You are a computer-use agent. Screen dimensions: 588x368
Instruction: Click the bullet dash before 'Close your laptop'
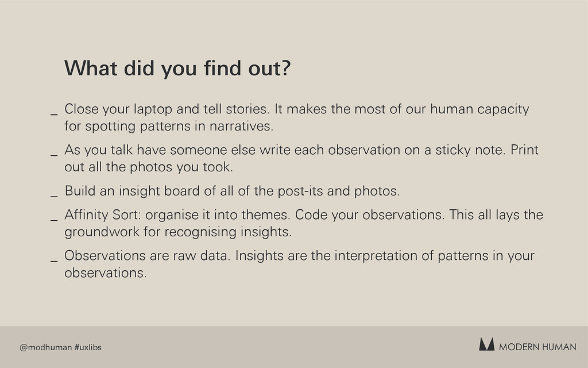click(x=54, y=114)
